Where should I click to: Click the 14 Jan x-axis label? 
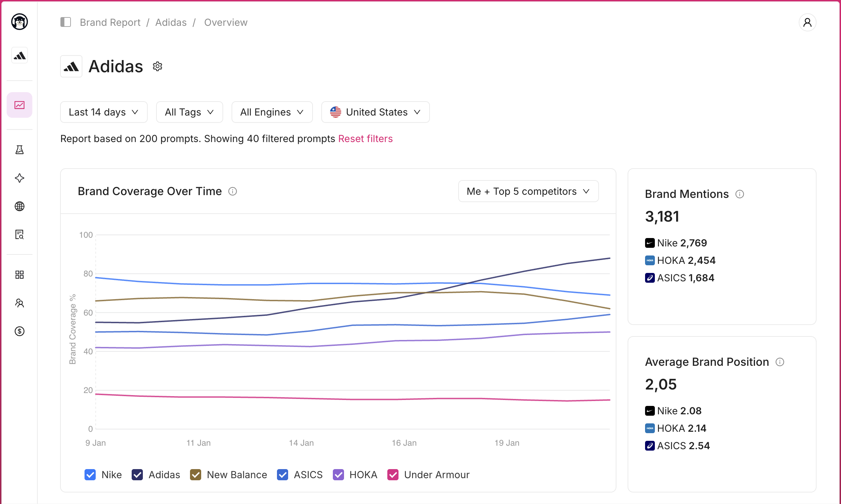point(301,443)
